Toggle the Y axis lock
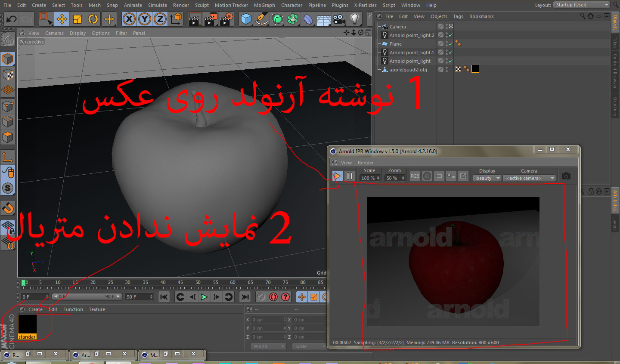This screenshot has height=364, width=620. (145, 19)
